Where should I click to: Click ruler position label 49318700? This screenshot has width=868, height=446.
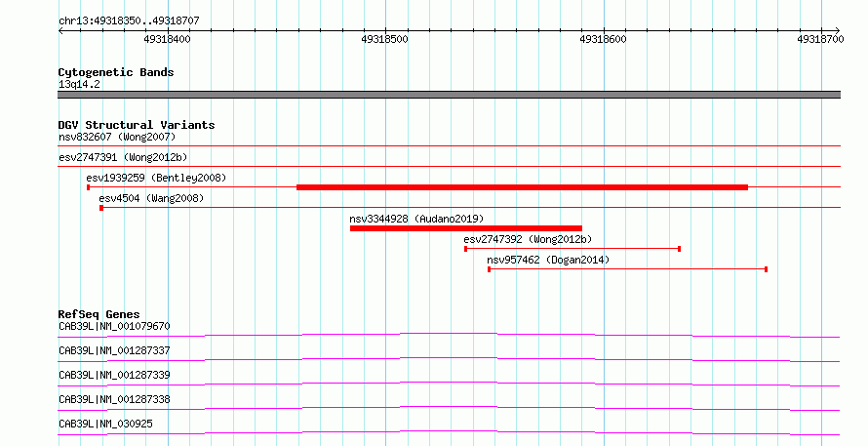[820, 39]
